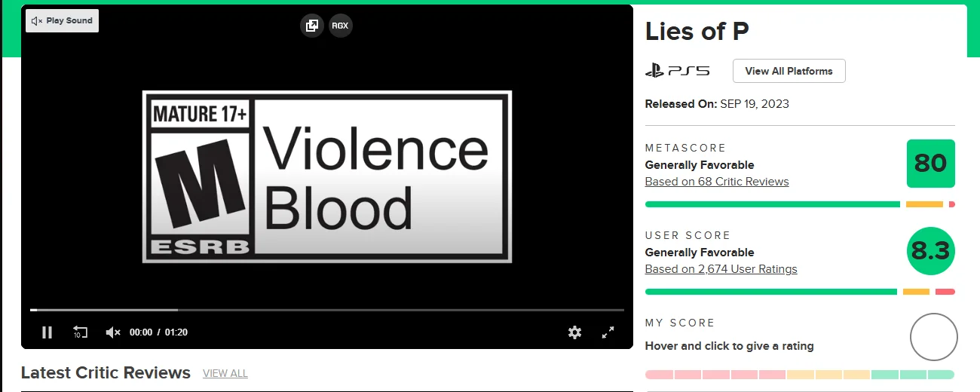Click the 00:00 / 01:20 time display
The width and height of the screenshot is (980, 392).
point(158,332)
